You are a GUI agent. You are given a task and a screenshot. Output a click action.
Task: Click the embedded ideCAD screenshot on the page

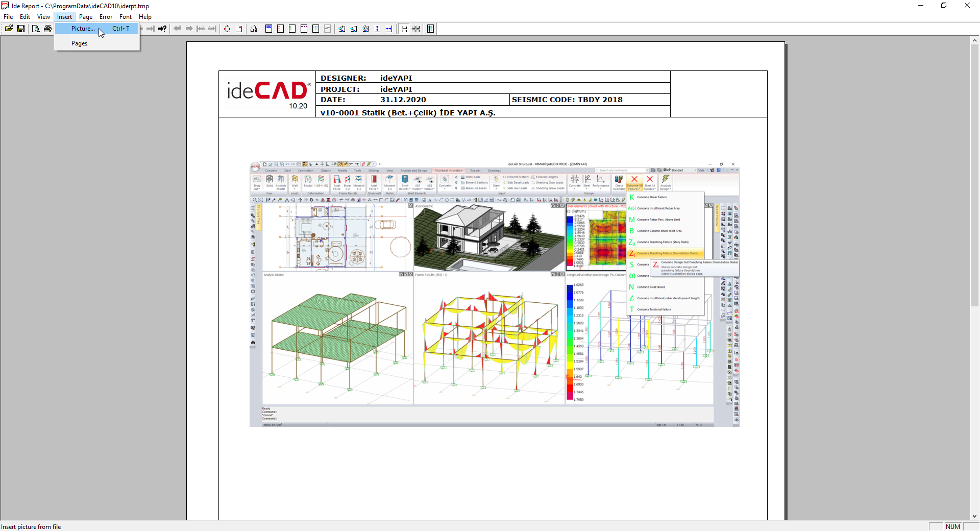494,294
